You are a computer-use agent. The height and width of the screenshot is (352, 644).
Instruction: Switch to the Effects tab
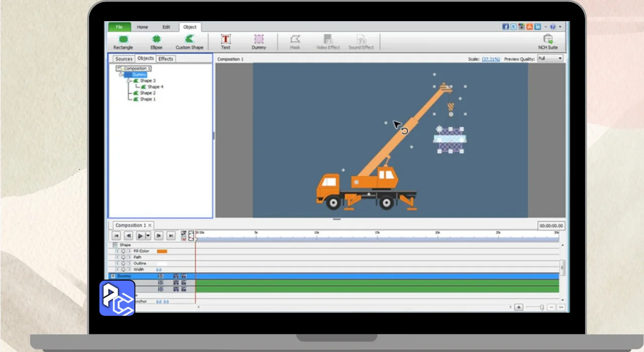point(166,59)
